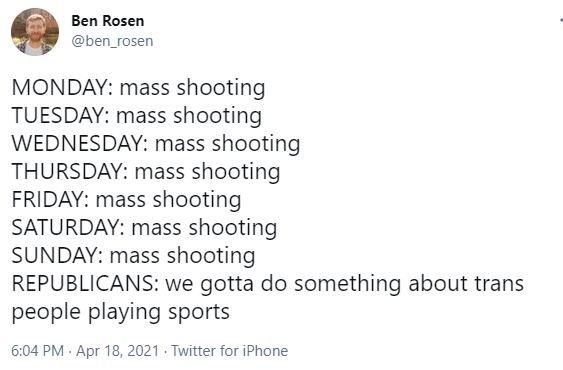Click the Ben Rosen display name

(108, 21)
